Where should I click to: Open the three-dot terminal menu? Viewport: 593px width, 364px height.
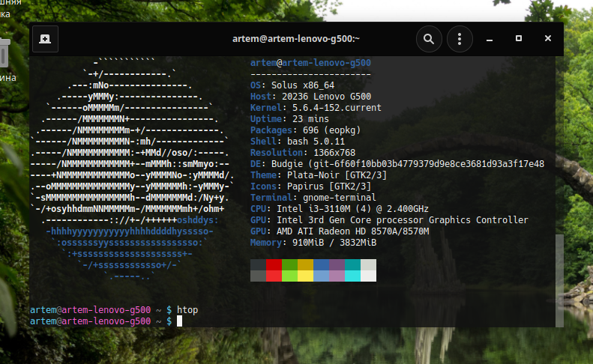pyautogui.click(x=460, y=39)
